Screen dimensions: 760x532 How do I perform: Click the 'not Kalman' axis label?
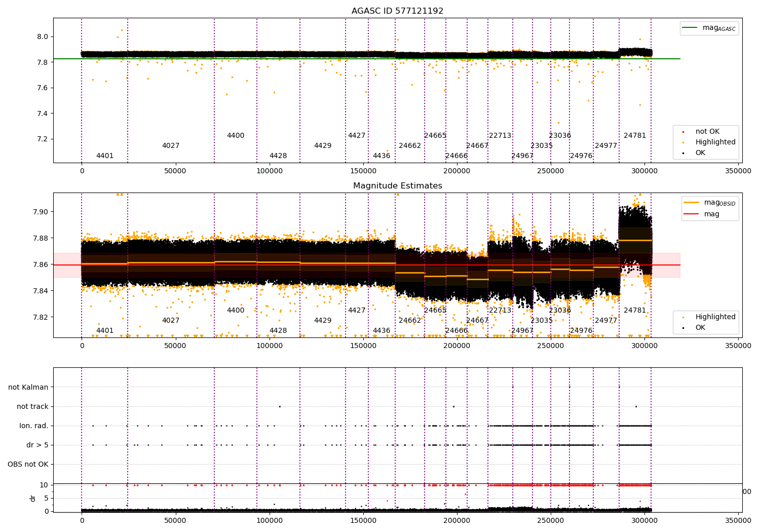(28, 387)
